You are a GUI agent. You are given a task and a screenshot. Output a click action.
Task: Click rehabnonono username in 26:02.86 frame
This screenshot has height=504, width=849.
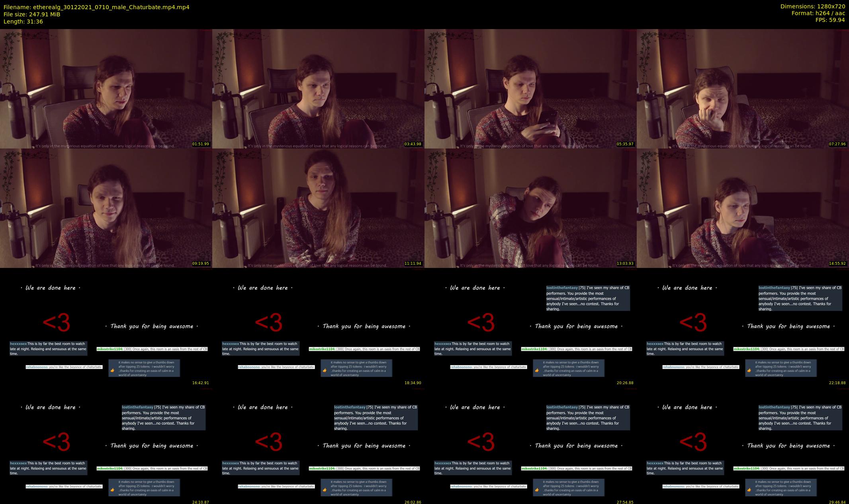[249, 486]
